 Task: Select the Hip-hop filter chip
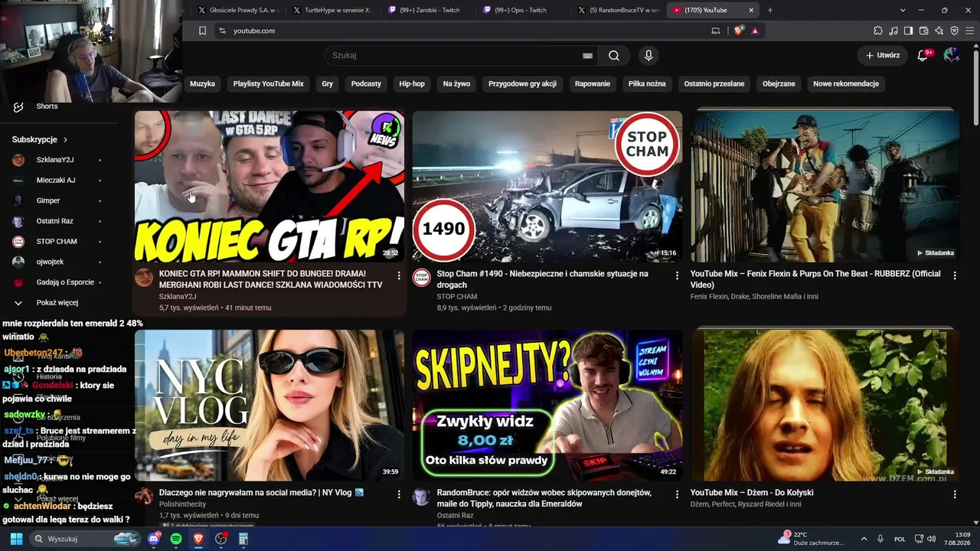click(412, 83)
